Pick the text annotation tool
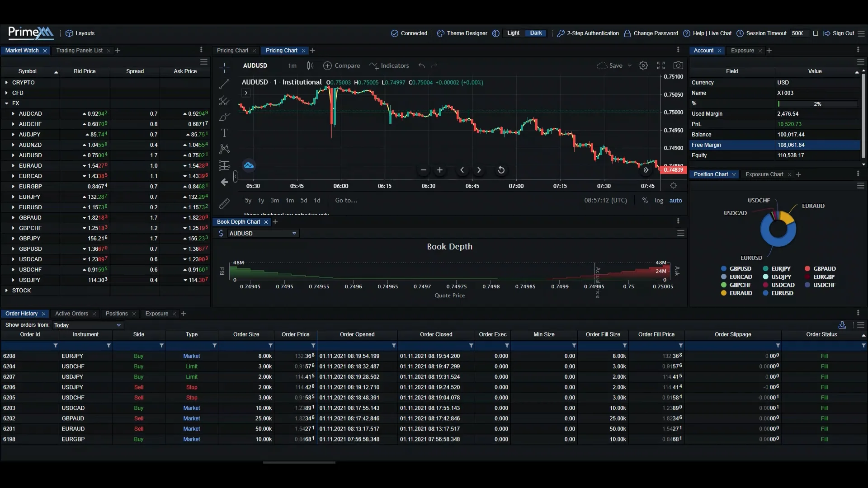868x488 pixels. pos(224,133)
